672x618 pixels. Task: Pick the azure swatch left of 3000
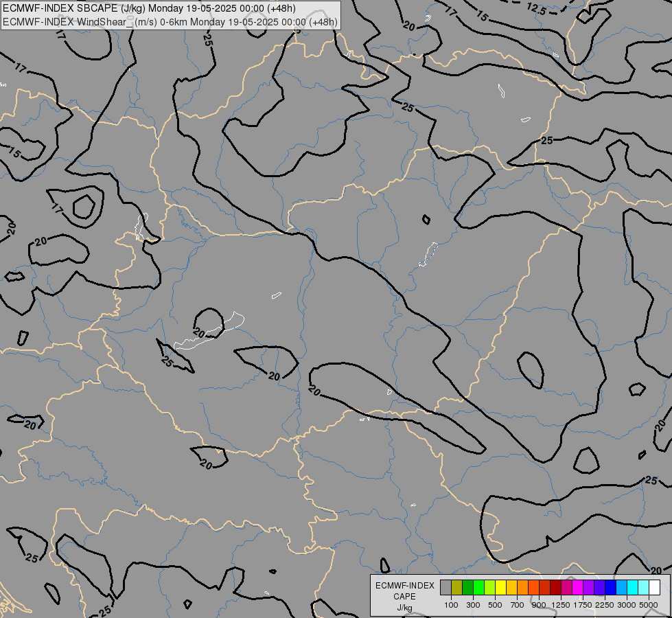(x=621, y=587)
